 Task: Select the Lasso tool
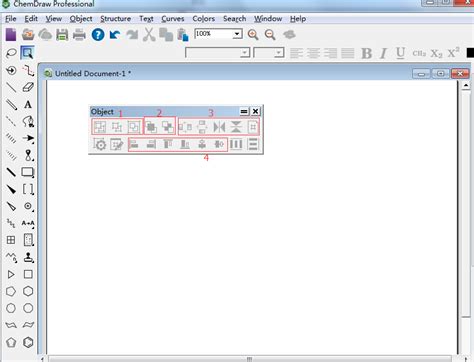coord(11,53)
